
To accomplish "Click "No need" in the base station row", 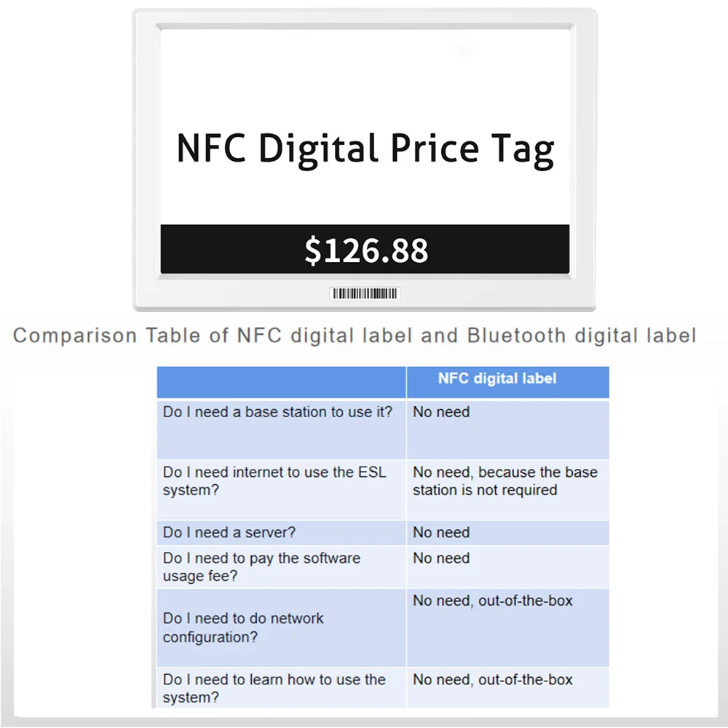I will 441,412.
